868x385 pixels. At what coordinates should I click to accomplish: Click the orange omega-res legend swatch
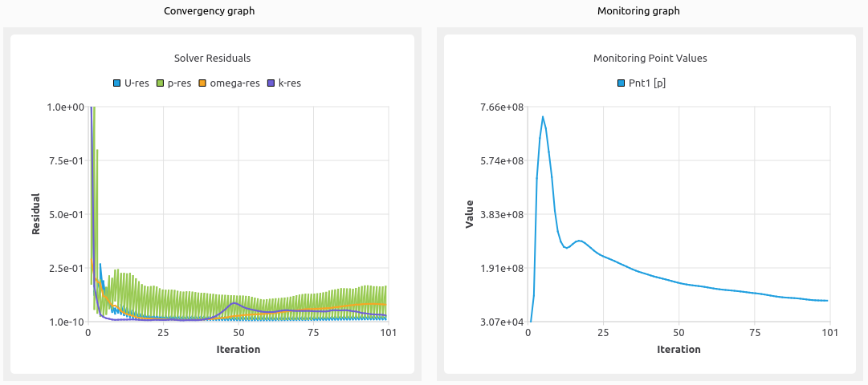203,83
